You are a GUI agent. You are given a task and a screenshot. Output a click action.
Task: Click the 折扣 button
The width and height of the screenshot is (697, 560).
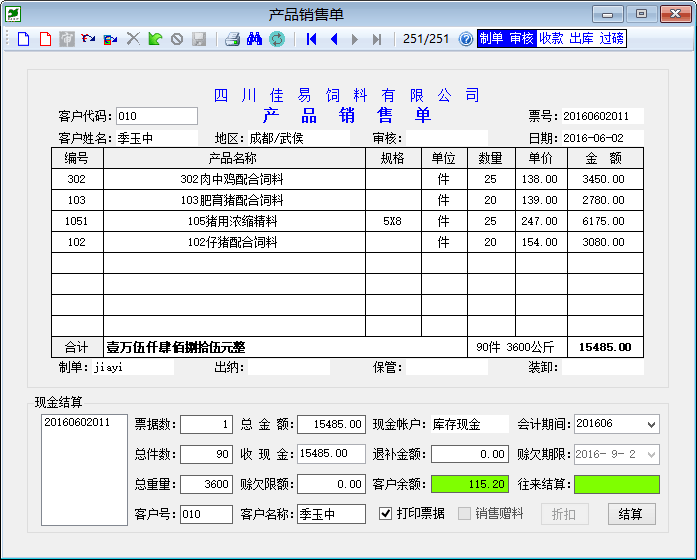565,514
